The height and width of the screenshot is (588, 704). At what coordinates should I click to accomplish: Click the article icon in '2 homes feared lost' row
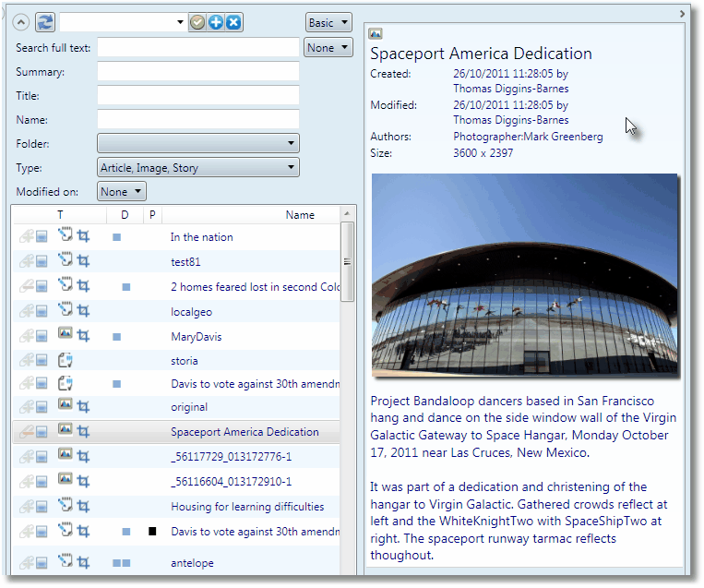pos(66,284)
